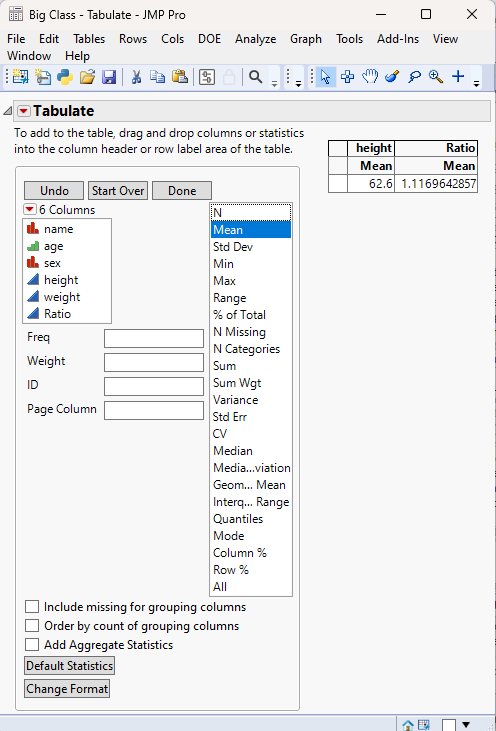Open the Cols menu
Image resolution: width=496 pixels, height=731 pixels.
(173, 39)
